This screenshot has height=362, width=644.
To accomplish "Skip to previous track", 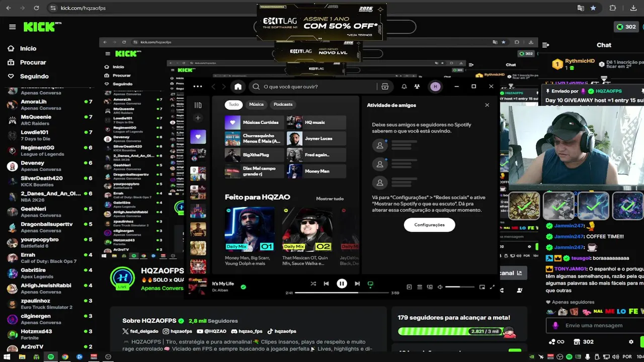I will click(326, 284).
